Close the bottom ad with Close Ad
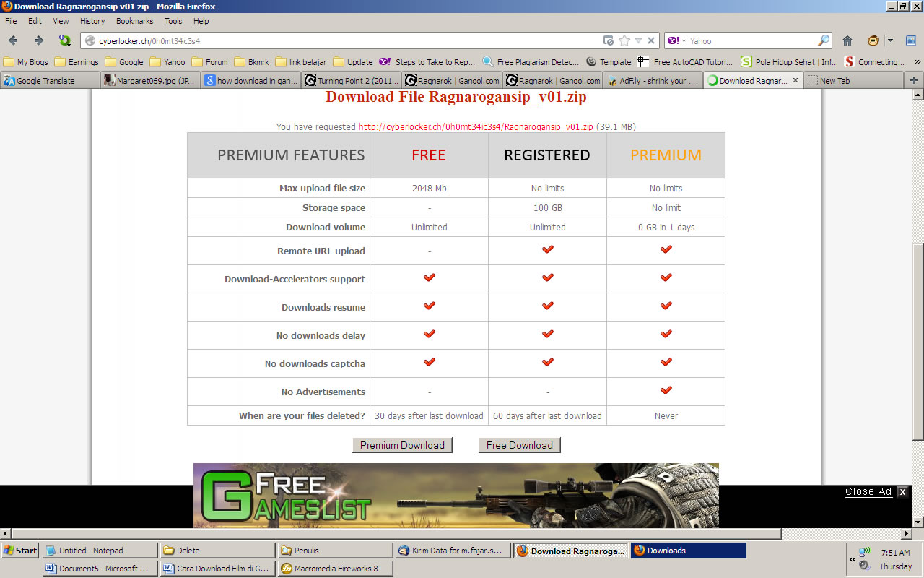Screen dimensions: 924x578 pos(877,491)
